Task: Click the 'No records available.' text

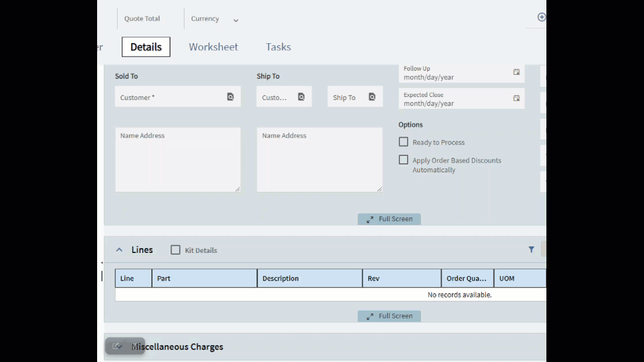Action: [459, 295]
